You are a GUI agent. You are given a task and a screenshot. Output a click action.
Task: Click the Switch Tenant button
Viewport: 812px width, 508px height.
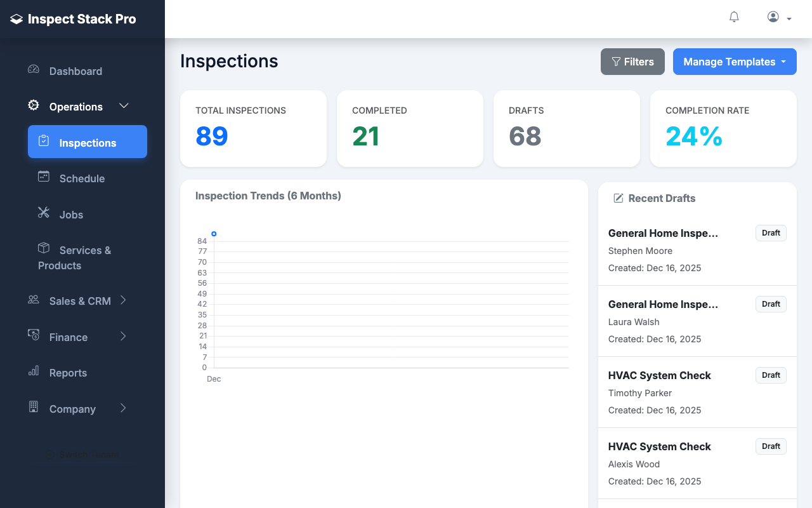tap(82, 455)
